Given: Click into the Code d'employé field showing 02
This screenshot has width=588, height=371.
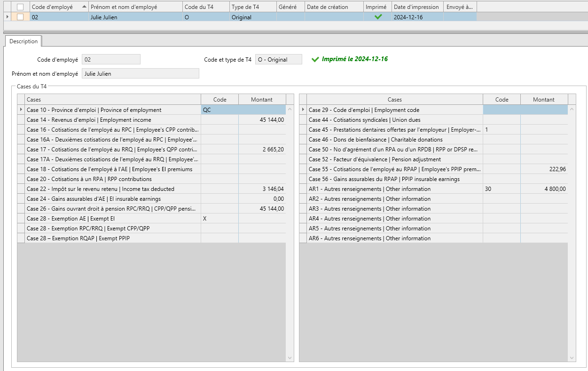Looking at the screenshot, I should pos(111,60).
